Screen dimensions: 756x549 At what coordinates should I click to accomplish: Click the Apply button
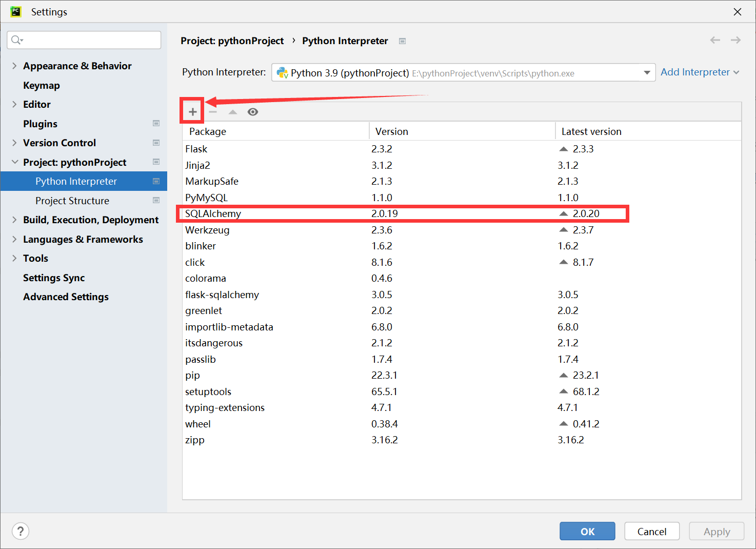pos(717,531)
